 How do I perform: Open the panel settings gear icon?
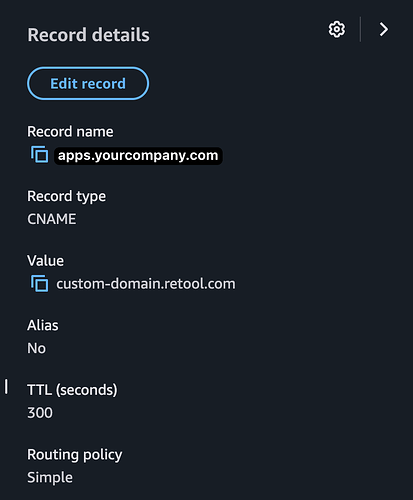[x=337, y=30]
